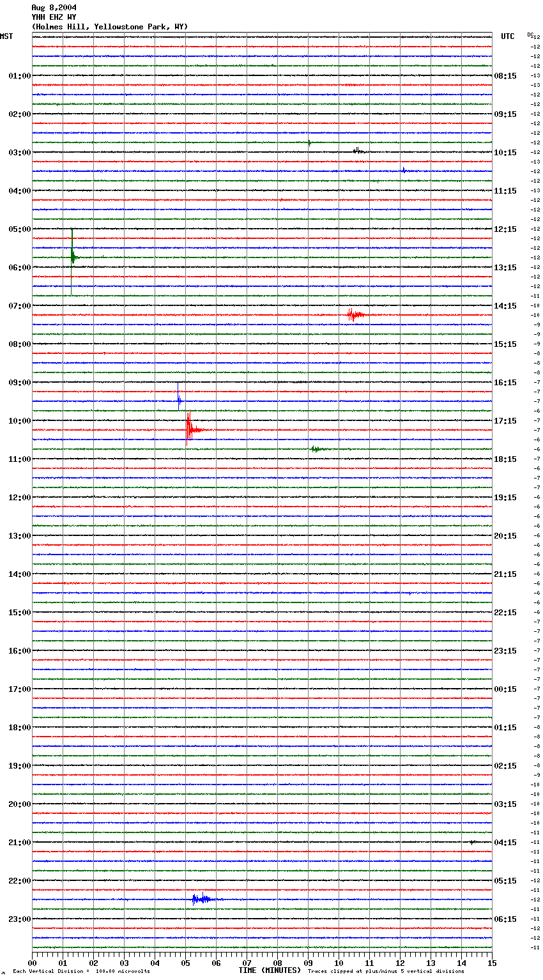Select the 10:00 MST time label
Image resolution: width=543 pixels, height=980 pixels.
(x=20, y=421)
